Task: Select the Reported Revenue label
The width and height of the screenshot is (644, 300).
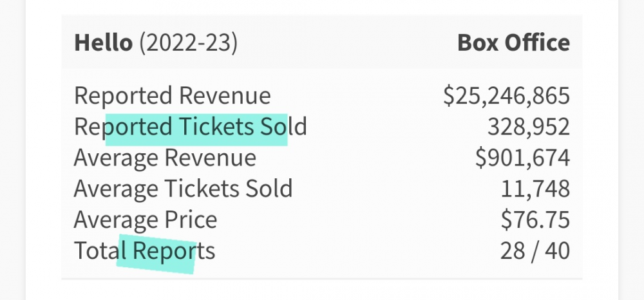Action: point(173,96)
